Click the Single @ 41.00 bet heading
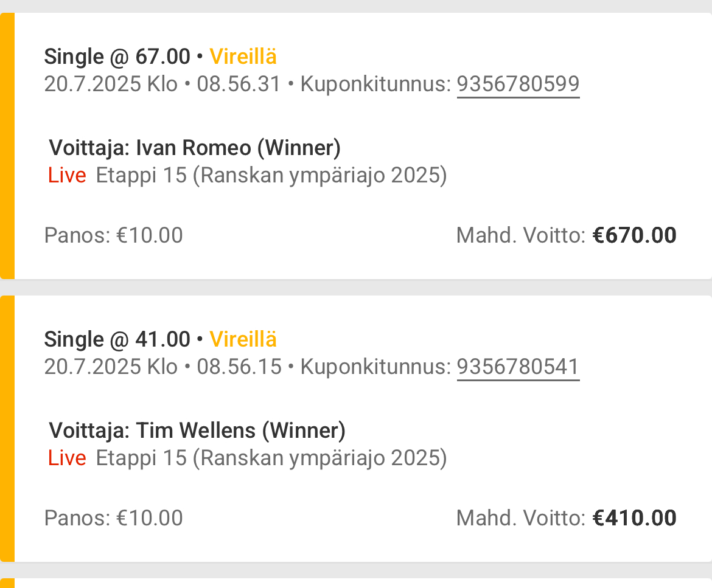 [x=117, y=339]
